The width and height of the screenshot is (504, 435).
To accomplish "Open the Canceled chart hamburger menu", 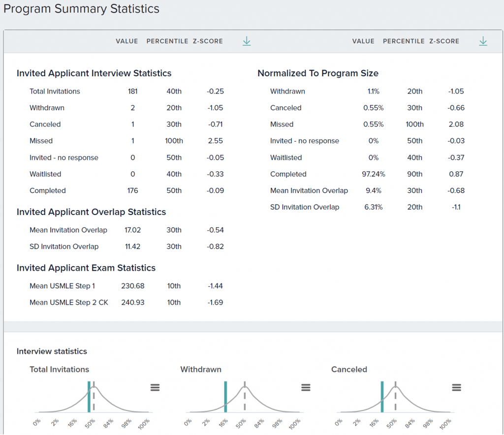I will tap(456, 388).
